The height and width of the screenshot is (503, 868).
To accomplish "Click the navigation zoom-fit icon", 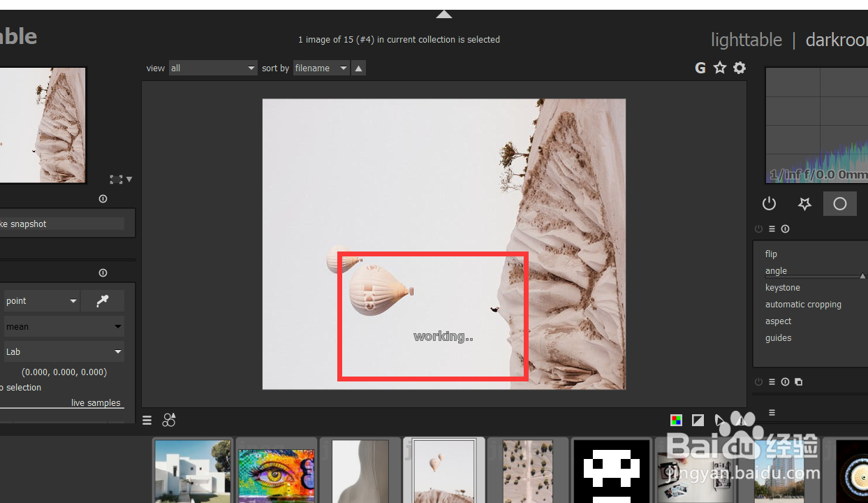I will click(x=115, y=180).
